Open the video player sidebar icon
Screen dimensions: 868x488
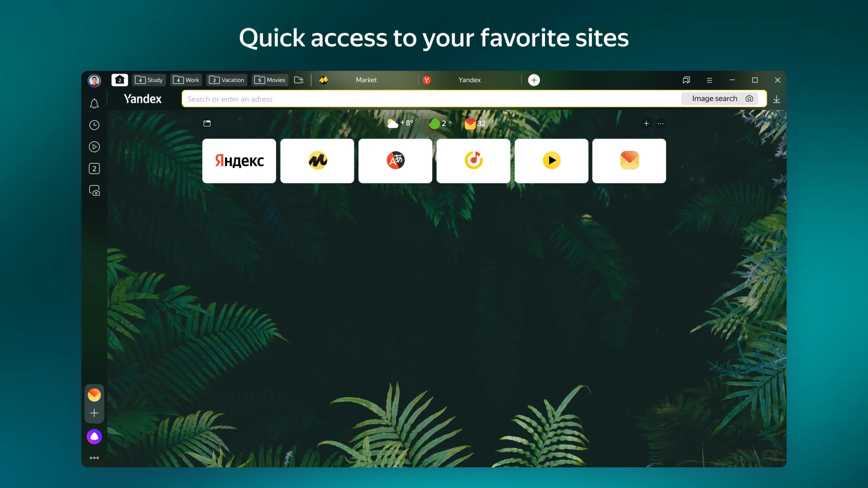point(94,147)
